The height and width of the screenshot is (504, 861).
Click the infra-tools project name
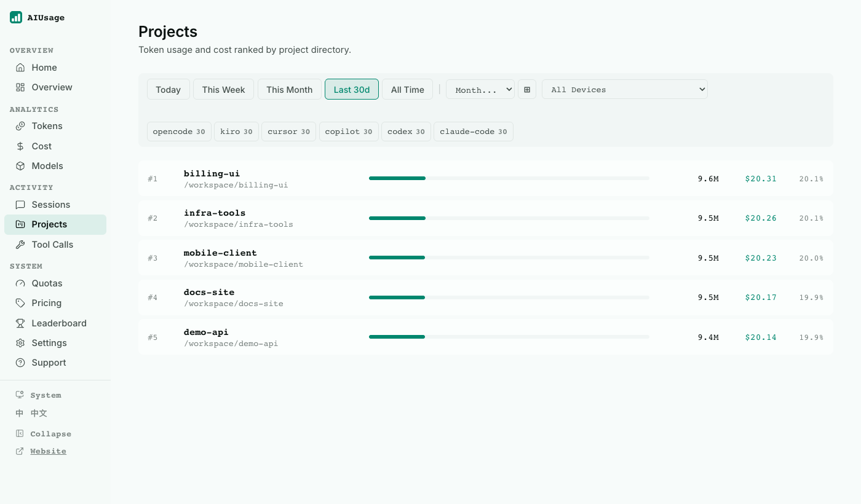pyautogui.click(x=215, y=213)
